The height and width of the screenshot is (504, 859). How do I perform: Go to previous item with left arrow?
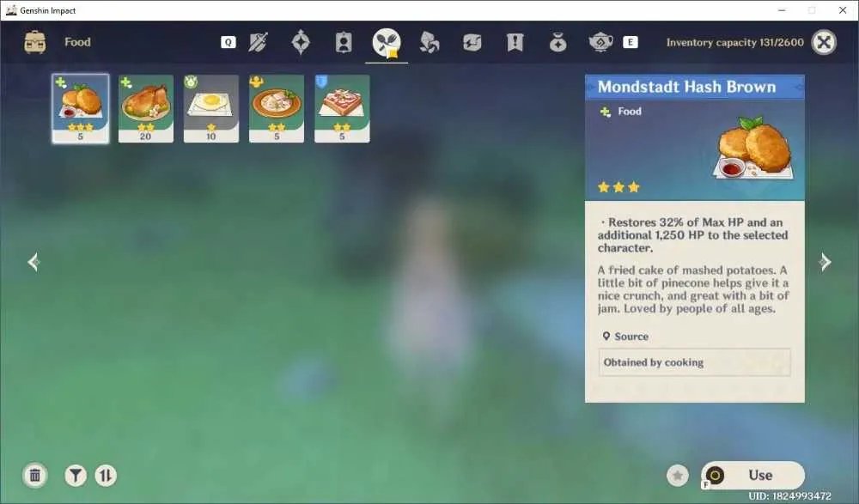click(x=34, y=262)
